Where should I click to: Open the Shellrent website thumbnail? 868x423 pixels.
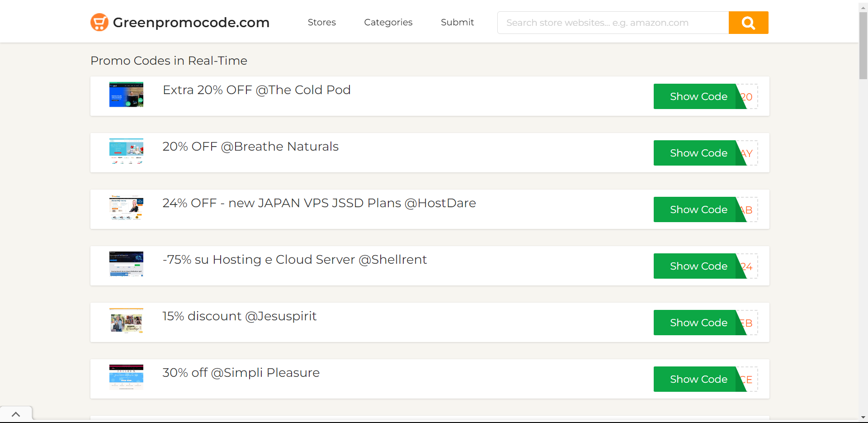pyautogui.click(x=126, y=264)
